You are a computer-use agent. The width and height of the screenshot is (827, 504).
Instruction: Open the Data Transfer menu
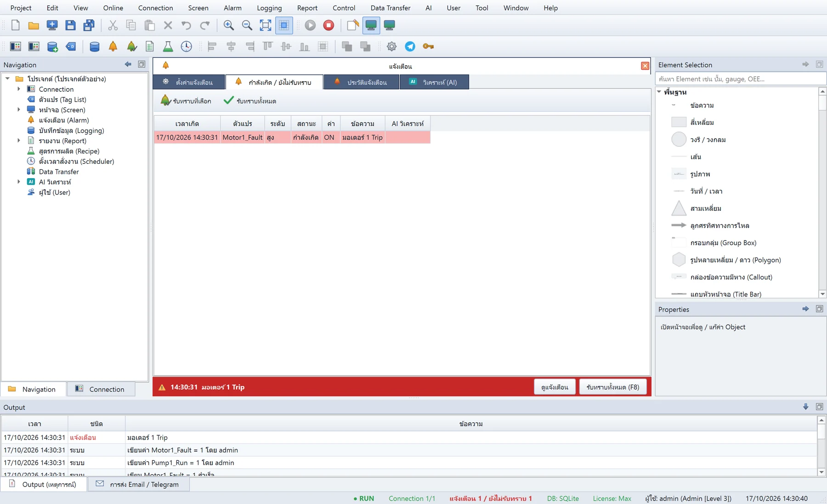(x=391, y=8)
